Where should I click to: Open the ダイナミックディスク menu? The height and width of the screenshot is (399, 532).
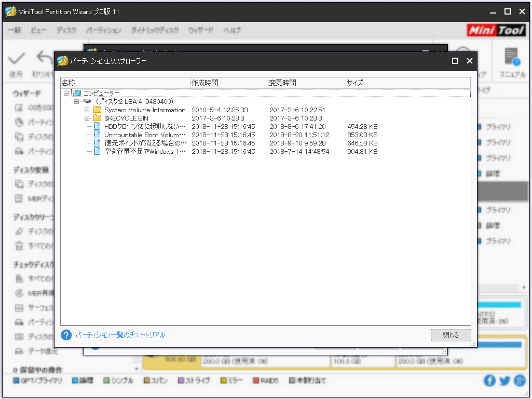[155, 30]
